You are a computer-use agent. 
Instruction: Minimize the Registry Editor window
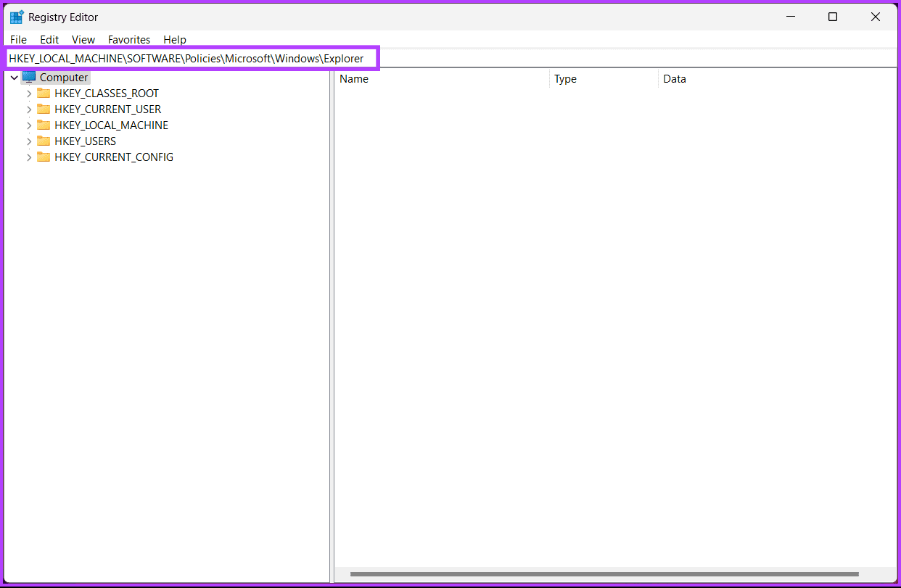coord(790,17)
